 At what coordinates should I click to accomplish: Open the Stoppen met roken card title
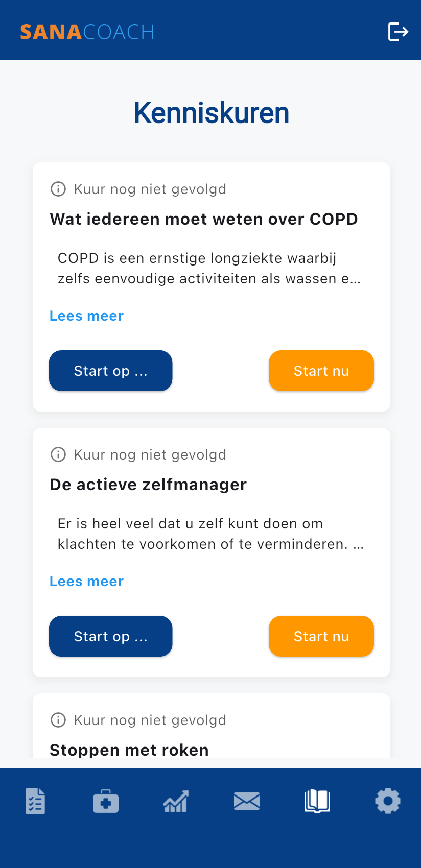[129, 750]
